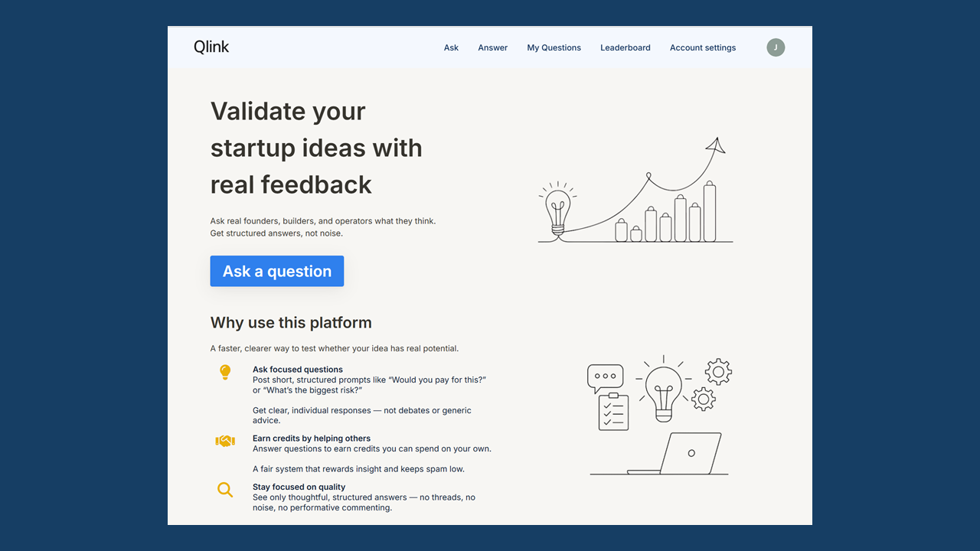The height and width of the screenshot is (551, 980).
Task: Select the Qlink logo in the header
Action: 211,47
